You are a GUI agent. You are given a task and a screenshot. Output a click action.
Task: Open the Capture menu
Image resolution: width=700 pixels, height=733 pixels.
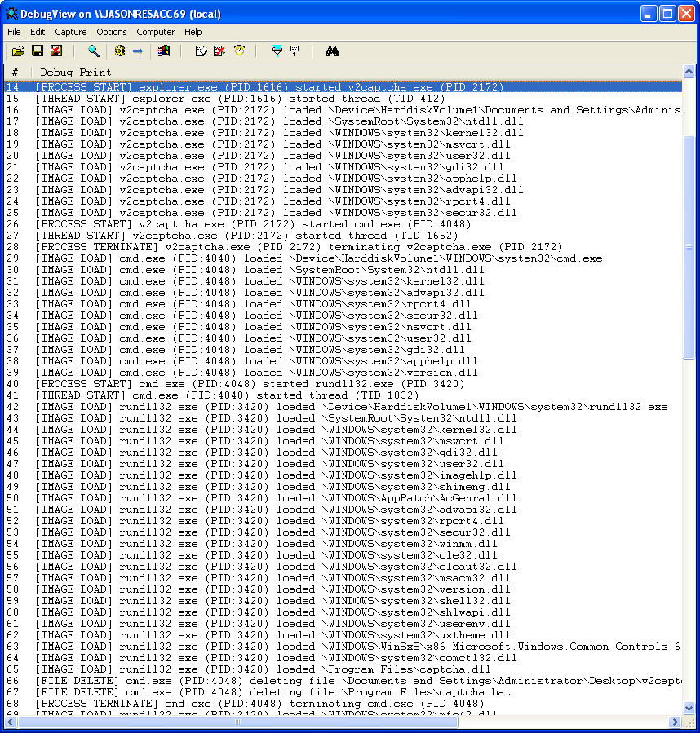point(71,32)
